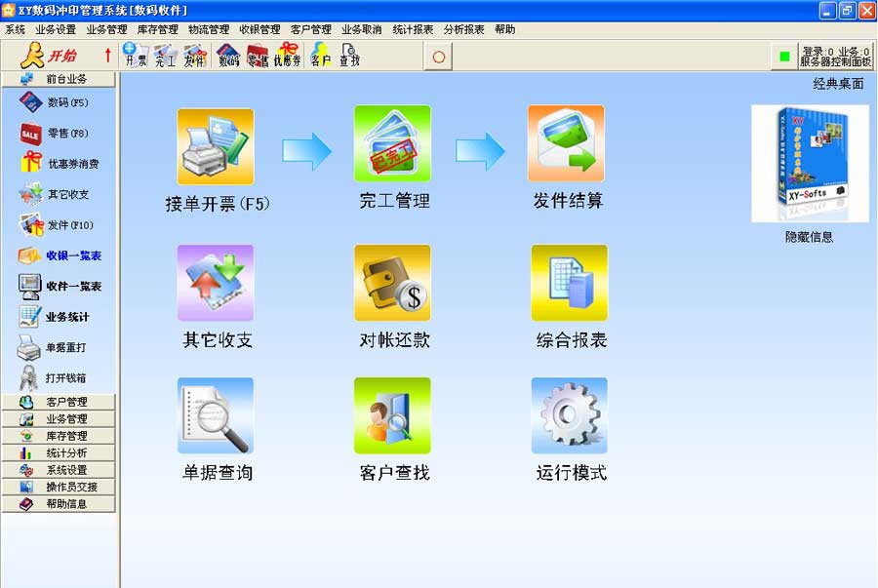878x588 pixels.
Task: Select the 查找 search toolbar icon
Action: 347,57
